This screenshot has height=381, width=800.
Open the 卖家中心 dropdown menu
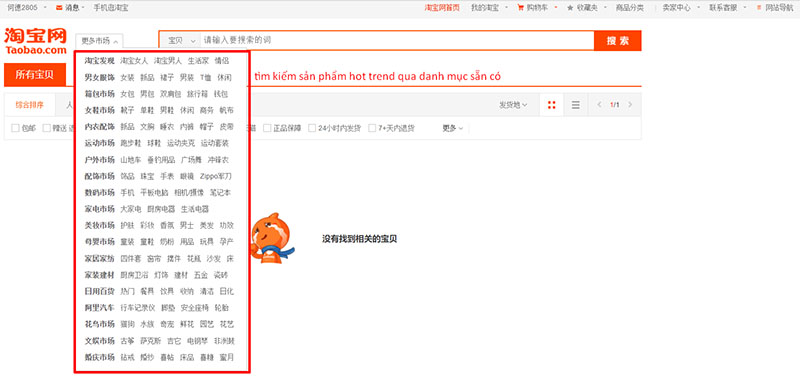click(680, 8)
